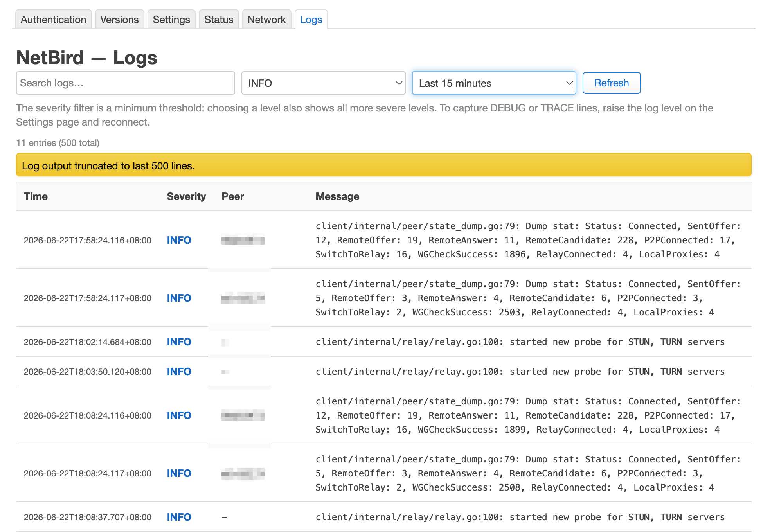Select timestamp 2026-06-22T18:03:50.120+08:00
This screenshot has height=532, width=763.
tap(87, 372)
